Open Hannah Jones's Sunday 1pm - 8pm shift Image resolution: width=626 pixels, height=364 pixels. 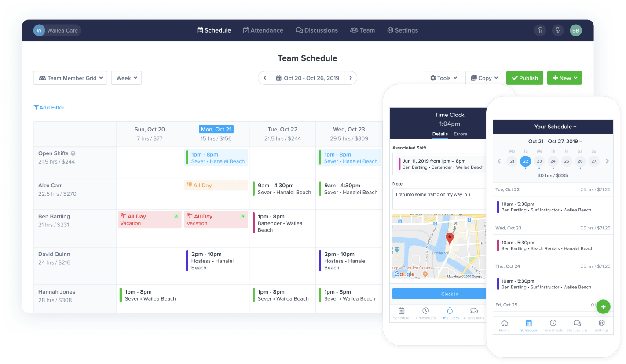[150, 295]
